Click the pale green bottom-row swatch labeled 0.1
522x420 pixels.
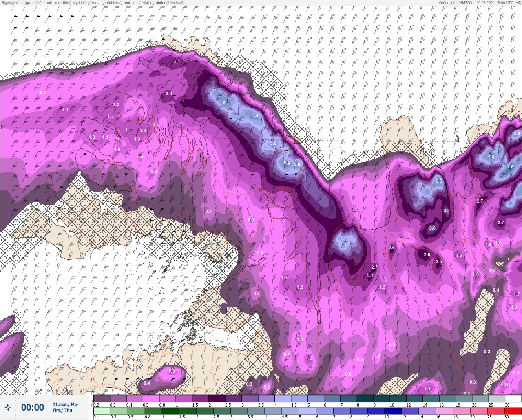pos(102,411)
